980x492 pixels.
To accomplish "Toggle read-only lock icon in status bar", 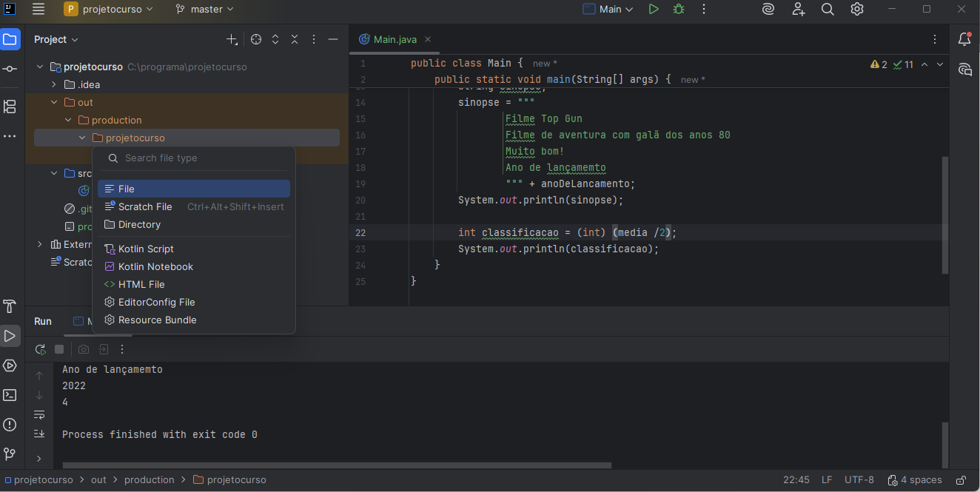I will tap(961, 480).
